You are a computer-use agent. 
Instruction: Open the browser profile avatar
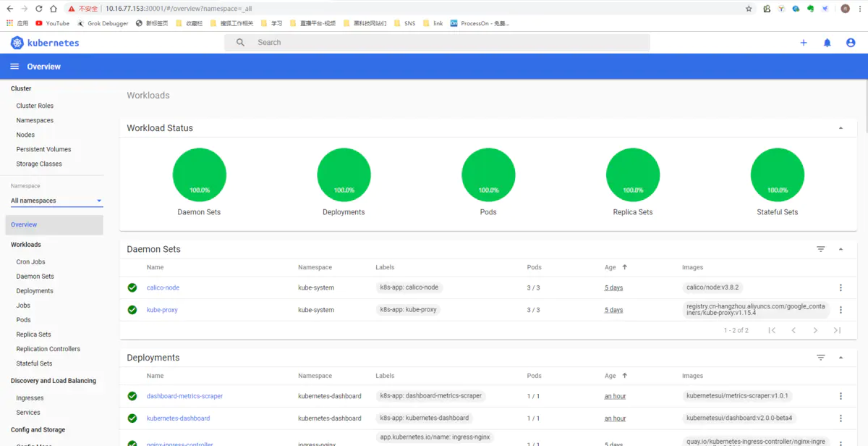click(845, 9)
